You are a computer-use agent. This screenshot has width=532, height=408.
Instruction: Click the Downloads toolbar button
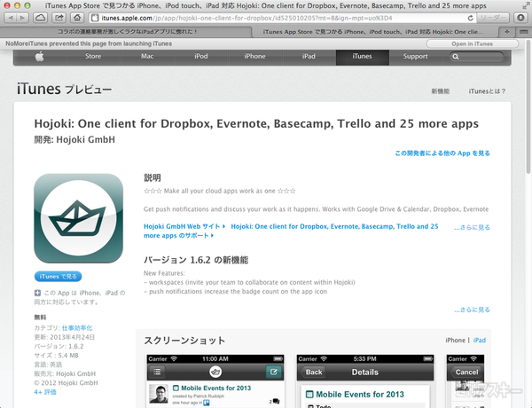pos(520,18)
